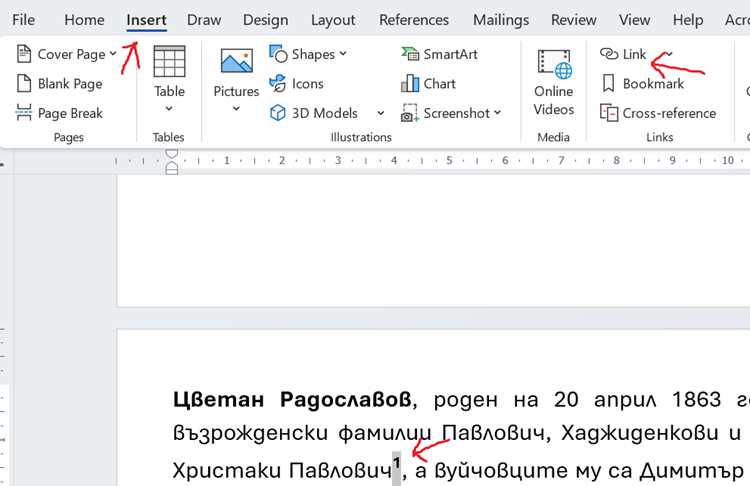Switch to the Review tab
The width and height of the screenshot is (750, 486).
point(574,20)
